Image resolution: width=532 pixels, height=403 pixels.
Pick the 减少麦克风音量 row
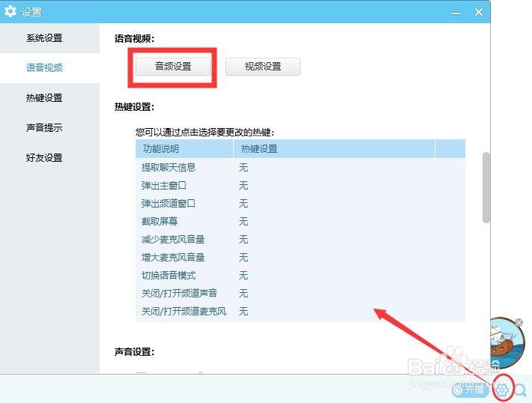[x=300, y=239]
